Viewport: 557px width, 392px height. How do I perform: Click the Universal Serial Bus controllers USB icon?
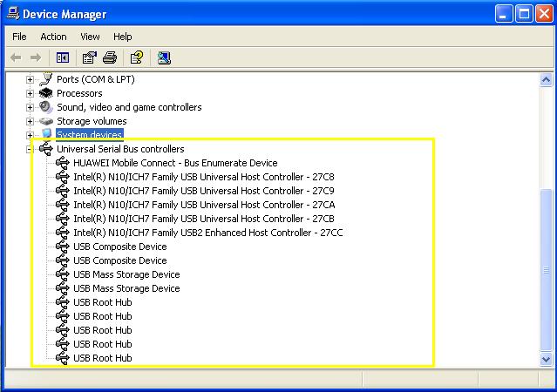46,149
